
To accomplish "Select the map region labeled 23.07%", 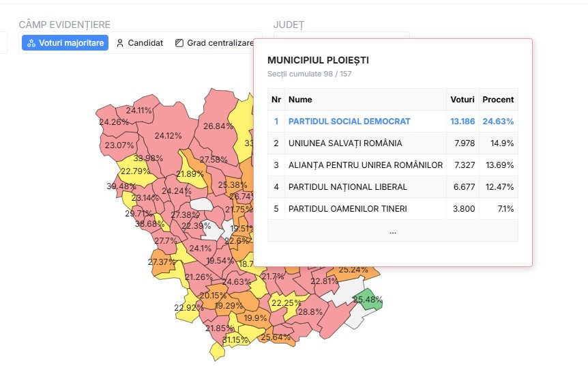I will tap(119, 145).
